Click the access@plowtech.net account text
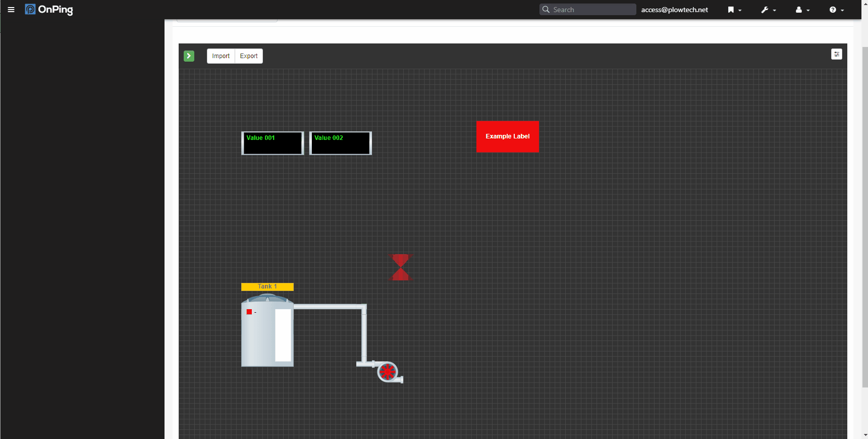This screenshot has height=439, width=868. coord(674,10)
